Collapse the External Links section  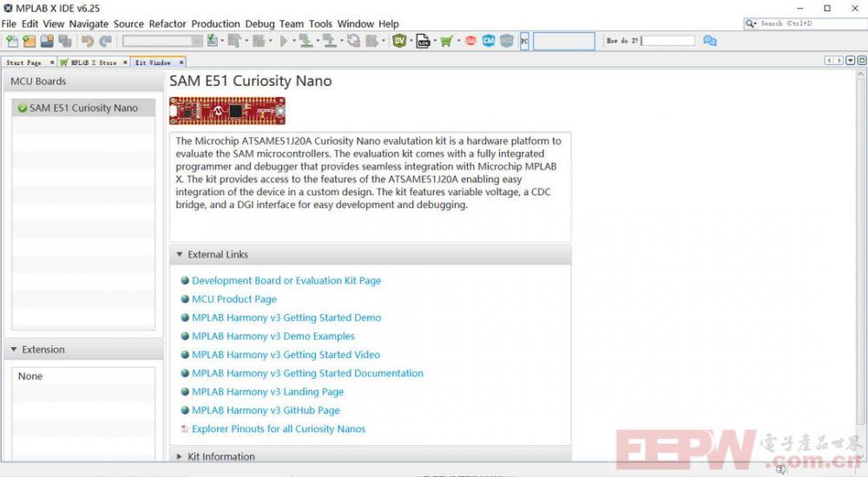tap(180, 255)
